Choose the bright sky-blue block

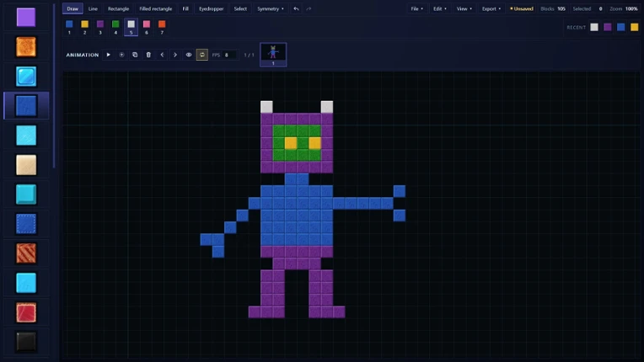(x=26, y=283)
